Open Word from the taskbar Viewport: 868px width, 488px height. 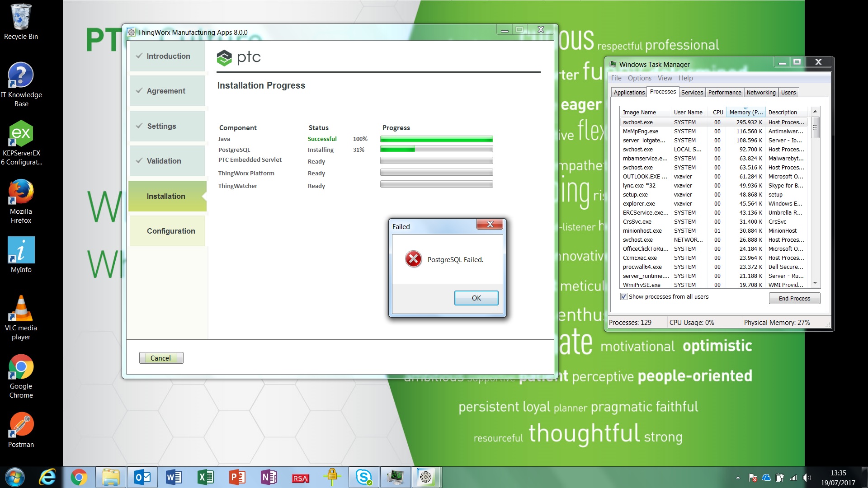pos(174,477)
